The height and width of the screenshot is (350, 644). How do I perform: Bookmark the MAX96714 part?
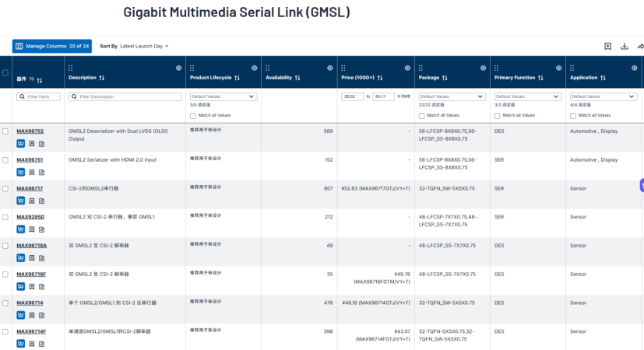tap(32, 315)
